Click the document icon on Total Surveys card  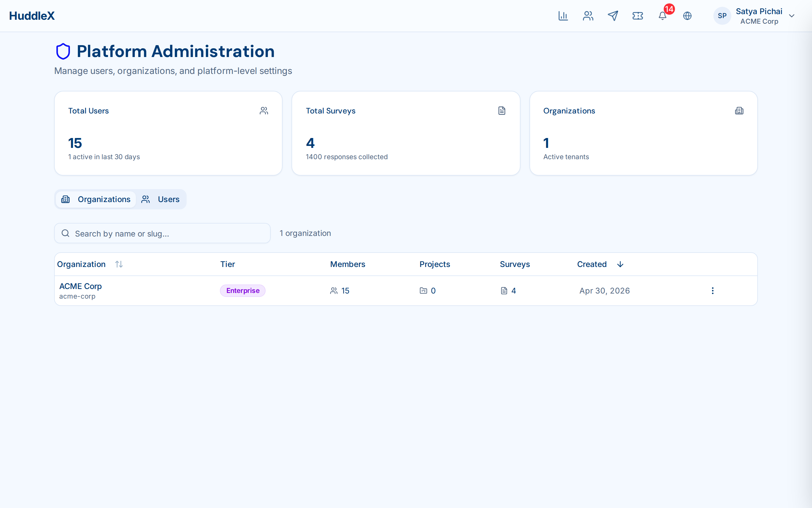tap(502, 111)
